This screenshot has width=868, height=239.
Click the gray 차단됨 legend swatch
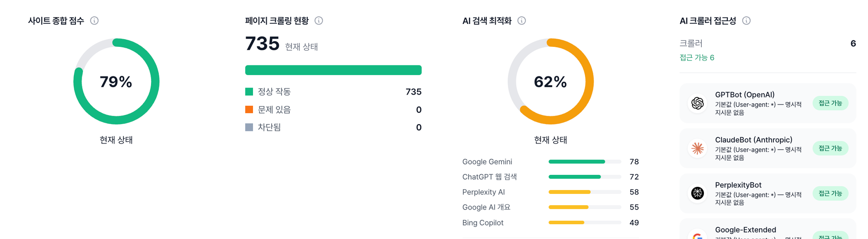(249, 127)
